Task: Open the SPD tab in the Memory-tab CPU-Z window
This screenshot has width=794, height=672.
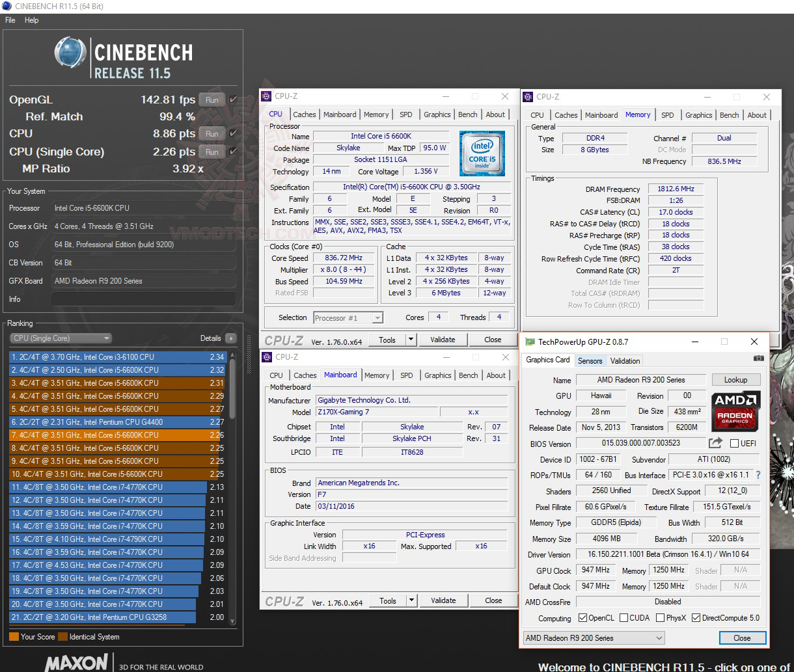Action: (668, 115)
